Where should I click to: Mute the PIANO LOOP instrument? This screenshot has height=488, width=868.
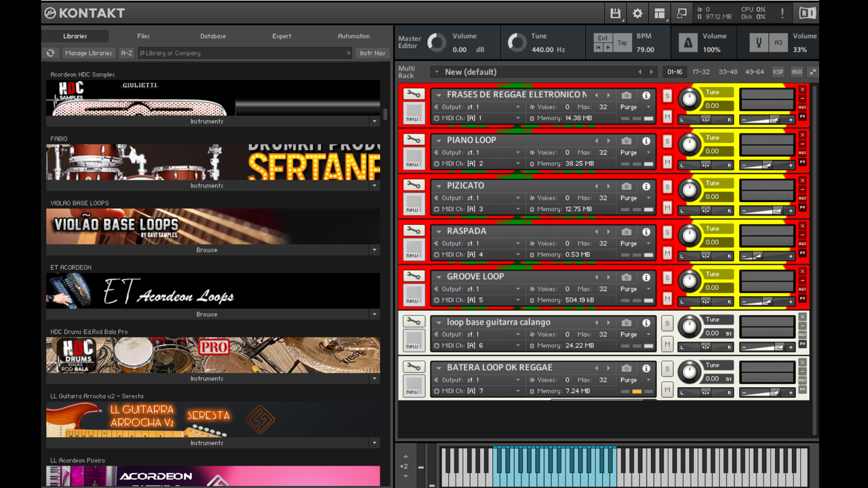coord(667,163)
